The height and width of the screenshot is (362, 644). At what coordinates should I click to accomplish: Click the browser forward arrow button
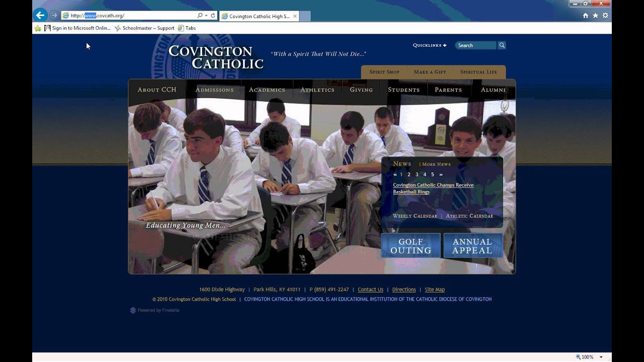tap(54, 16)
